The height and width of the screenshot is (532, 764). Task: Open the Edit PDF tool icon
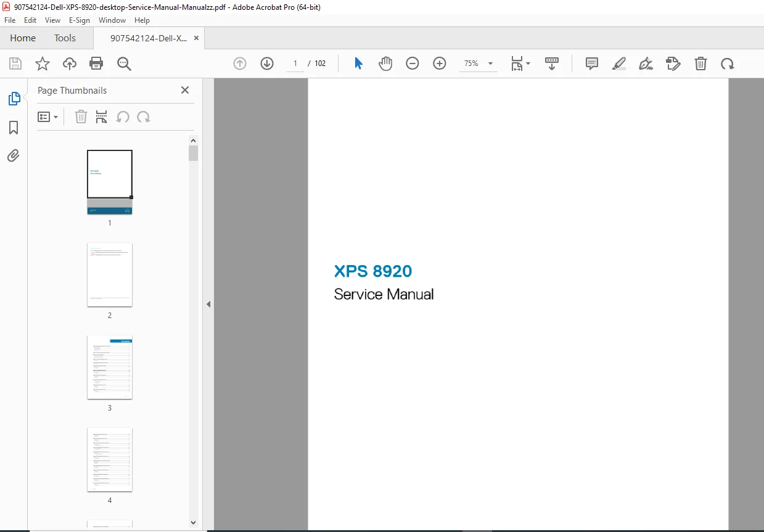(x=673, y=63)
